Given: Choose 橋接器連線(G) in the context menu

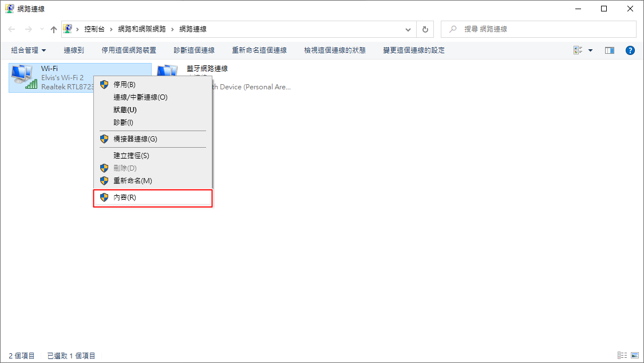Looking at the screenshot, I should pyautogui.click(x=132, y=139).
